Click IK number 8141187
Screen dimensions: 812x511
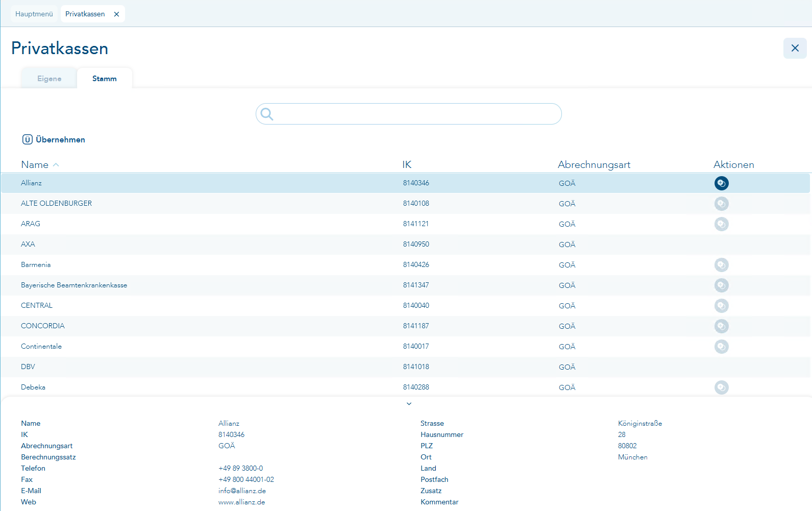(416, 326)
